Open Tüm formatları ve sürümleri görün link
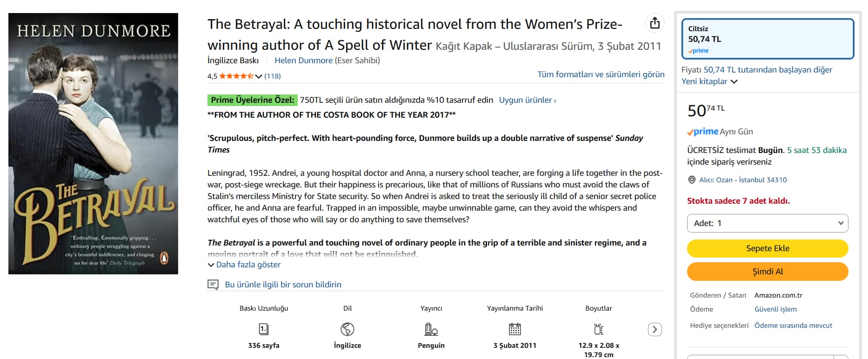The image size is (868, 359). point(601,74)
